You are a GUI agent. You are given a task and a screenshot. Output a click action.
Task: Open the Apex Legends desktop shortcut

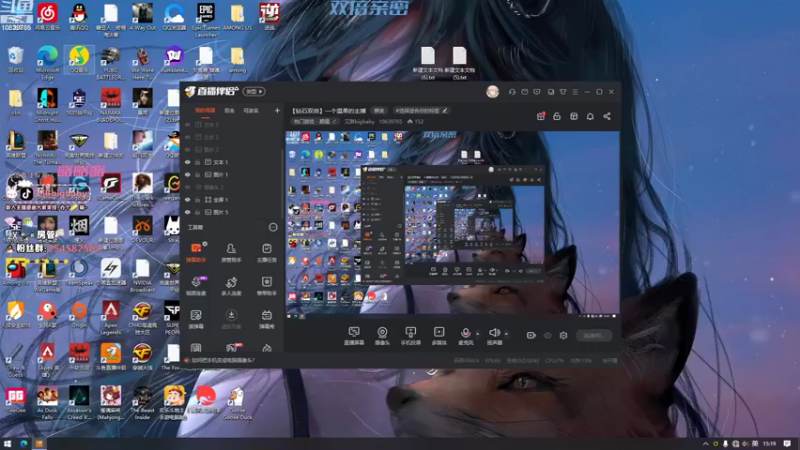point(111,317)
